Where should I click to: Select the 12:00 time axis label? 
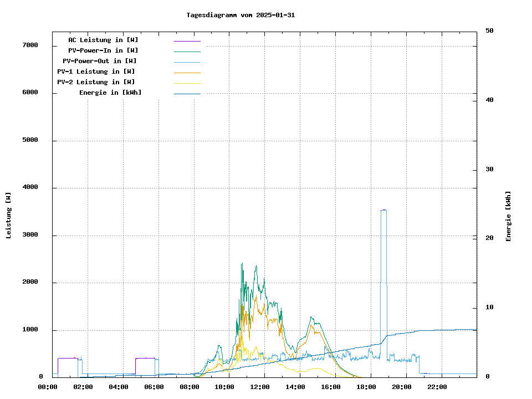coord(260,387)
